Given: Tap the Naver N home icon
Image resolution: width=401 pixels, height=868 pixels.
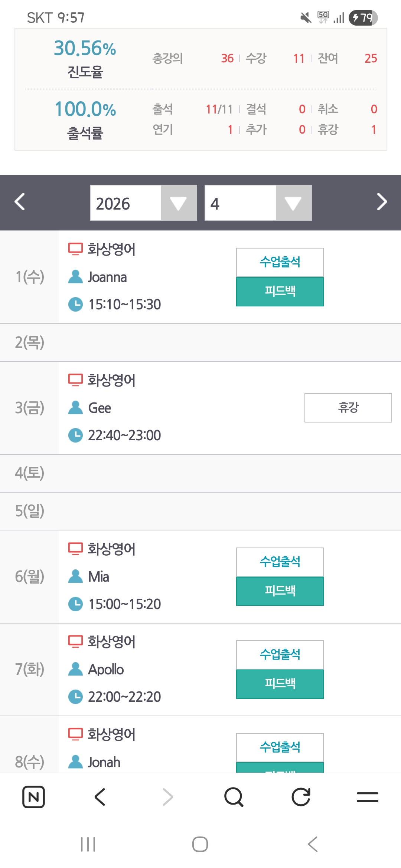Looking at the screenshot, I should click(33, 797).
